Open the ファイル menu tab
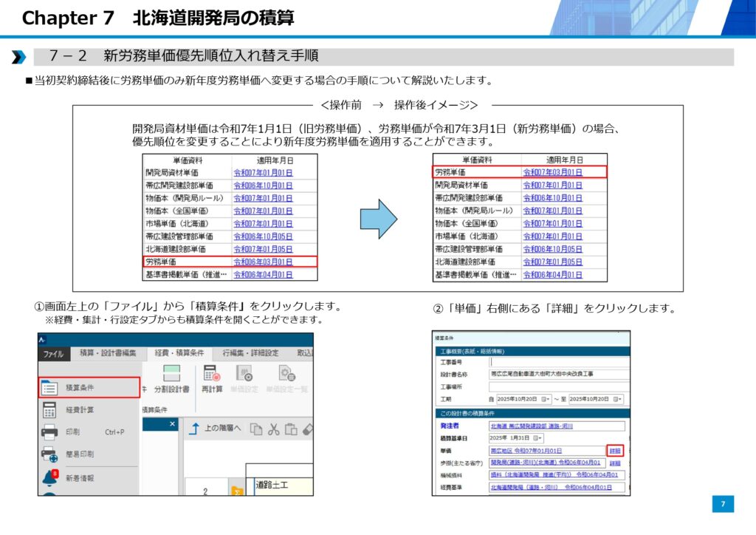The image size is (756, 535). pos(52,354)
